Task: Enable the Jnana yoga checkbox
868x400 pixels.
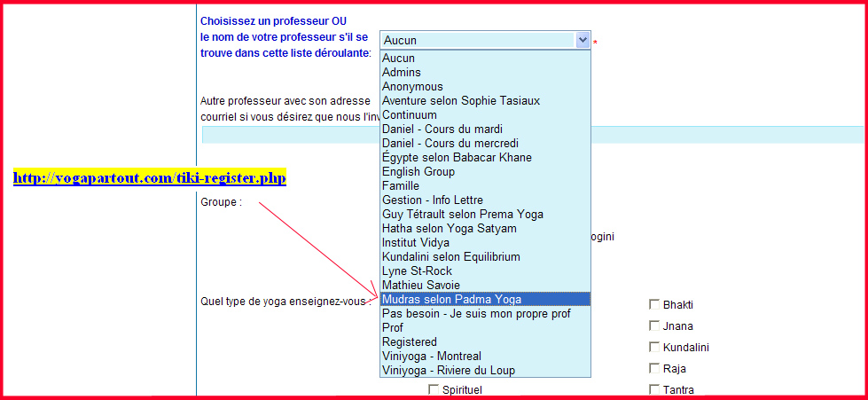Action: (654, 325)
